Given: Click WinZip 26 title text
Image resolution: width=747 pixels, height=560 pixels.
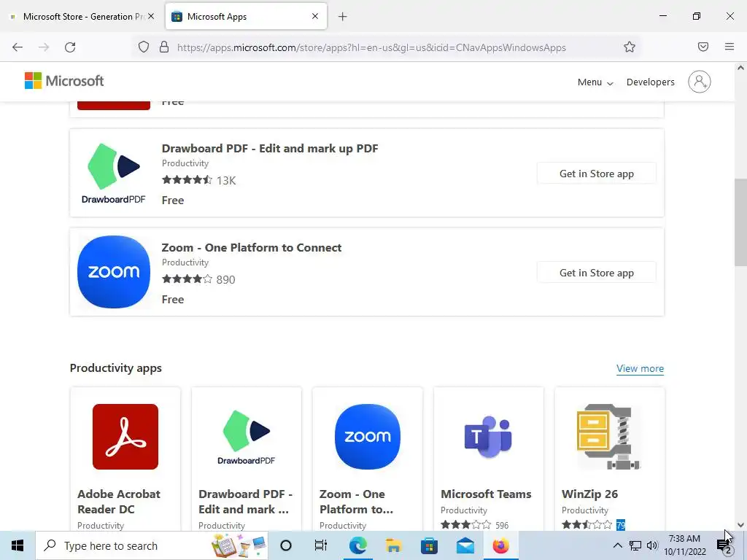Looking at the screenshot, I should point(589,494).
